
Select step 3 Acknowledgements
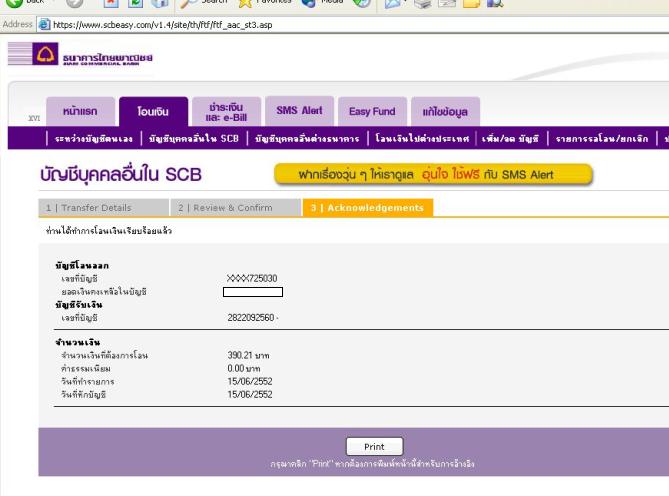[x=368, y=208]
